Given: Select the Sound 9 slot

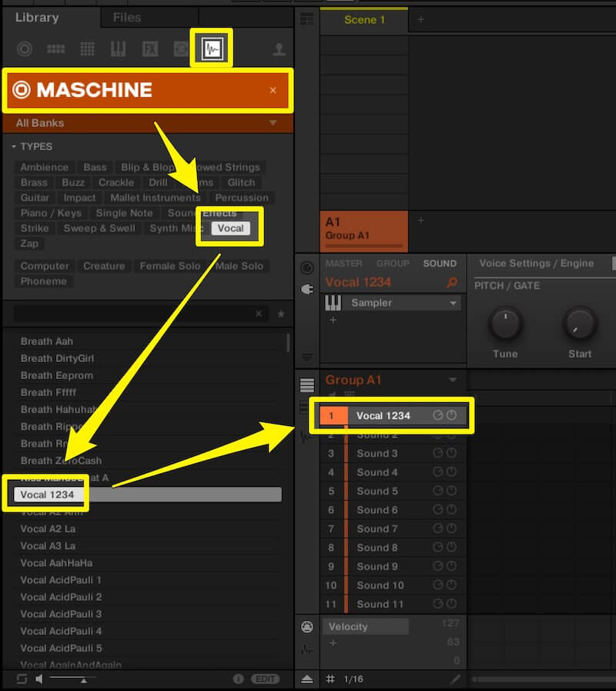Looking at the screenshot, I should point(393,566).
